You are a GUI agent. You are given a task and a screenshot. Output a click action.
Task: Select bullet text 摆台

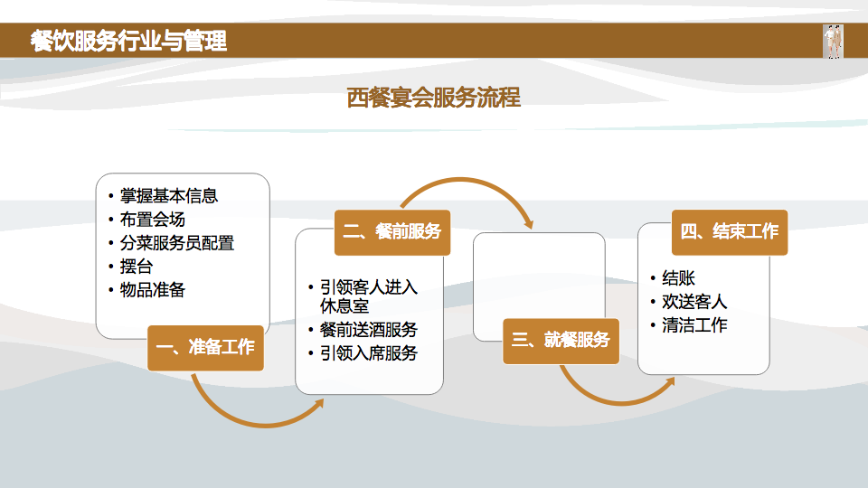(137, 267)
